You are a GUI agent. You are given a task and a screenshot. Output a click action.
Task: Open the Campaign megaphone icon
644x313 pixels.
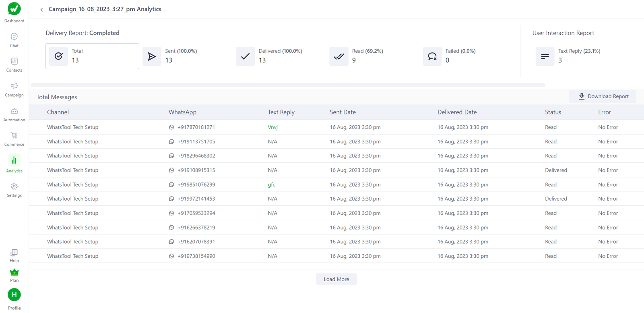(x=14, y=86)
